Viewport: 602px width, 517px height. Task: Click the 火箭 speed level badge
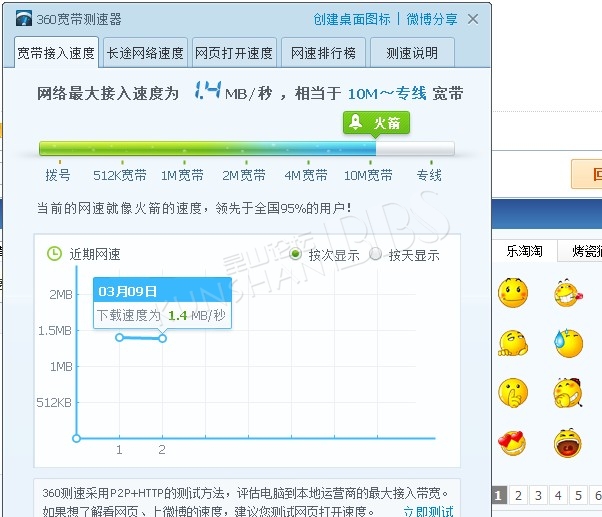[376, 123]
